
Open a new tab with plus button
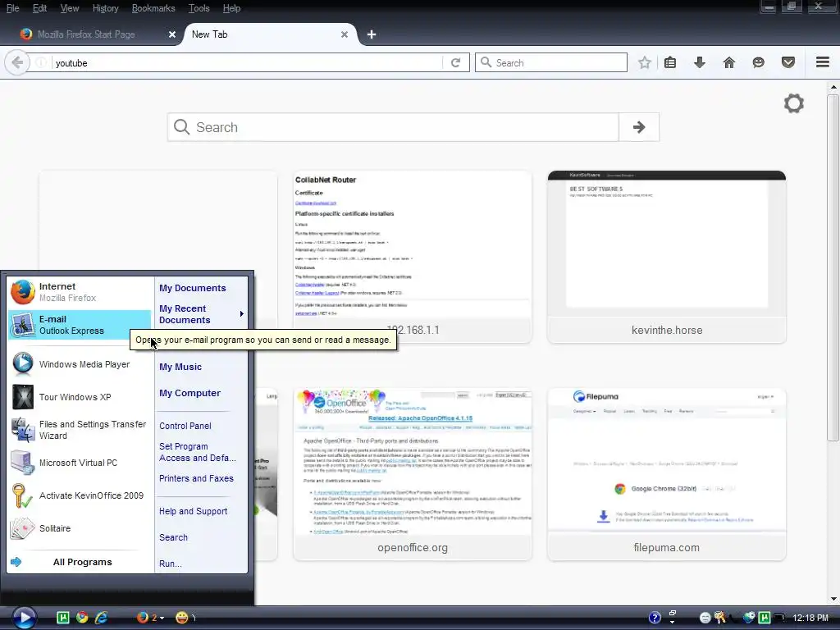pos(372,34)
